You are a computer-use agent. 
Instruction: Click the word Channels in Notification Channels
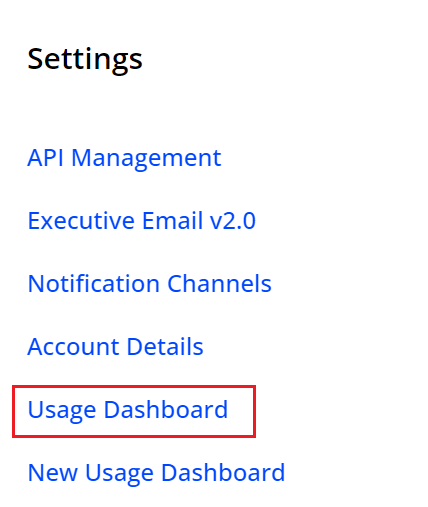tap(219, 283)
